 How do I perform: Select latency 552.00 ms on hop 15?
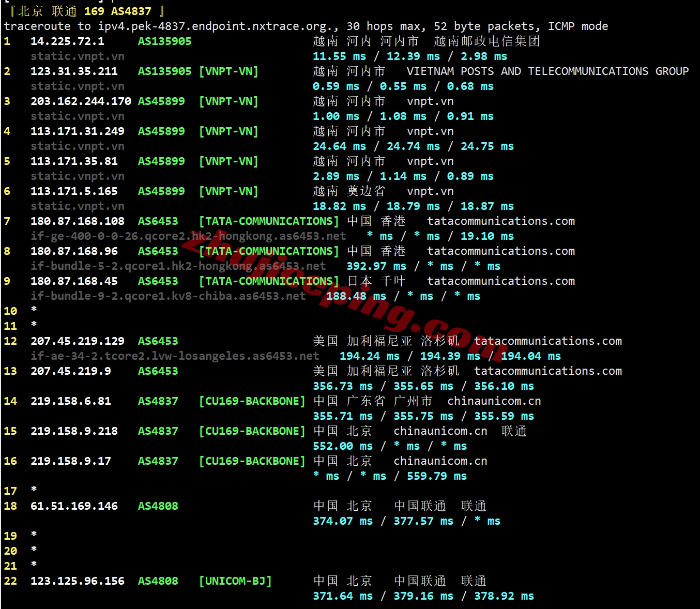[x=343, y=446]
